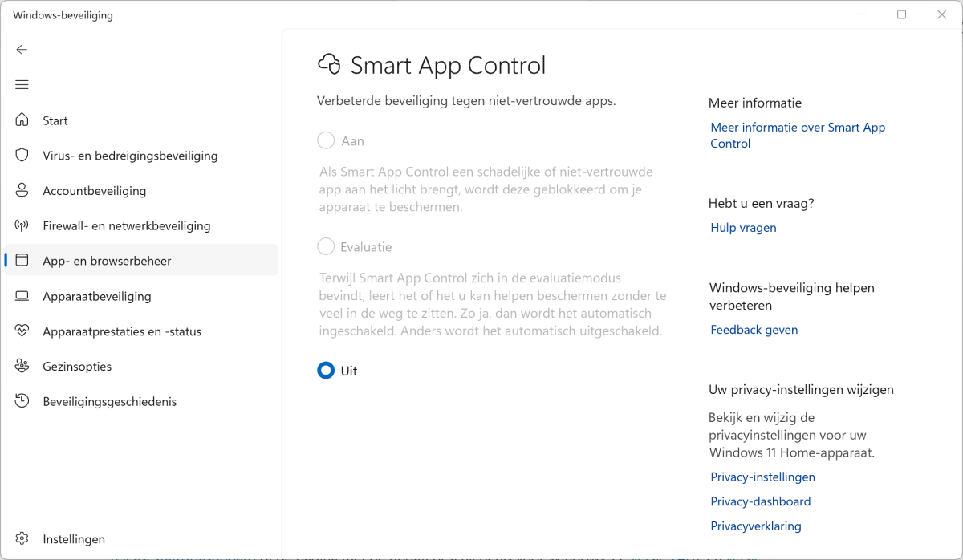Image resolution: width=963 pixels, height=560 pixels.
Task: Open the Privacyverklaring link
Action: point(755,526)
